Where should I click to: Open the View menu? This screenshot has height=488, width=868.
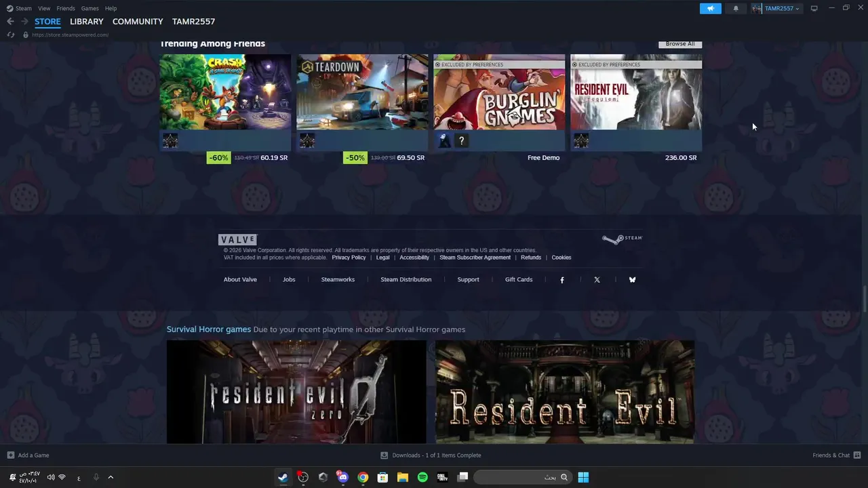click(x=44, y=8)
